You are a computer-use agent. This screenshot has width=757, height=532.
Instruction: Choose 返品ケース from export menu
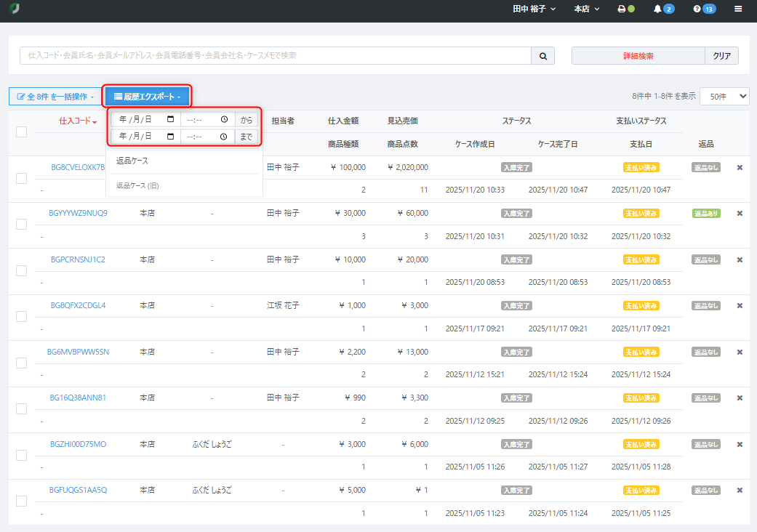pyautogui.click(x=132, y=161)
